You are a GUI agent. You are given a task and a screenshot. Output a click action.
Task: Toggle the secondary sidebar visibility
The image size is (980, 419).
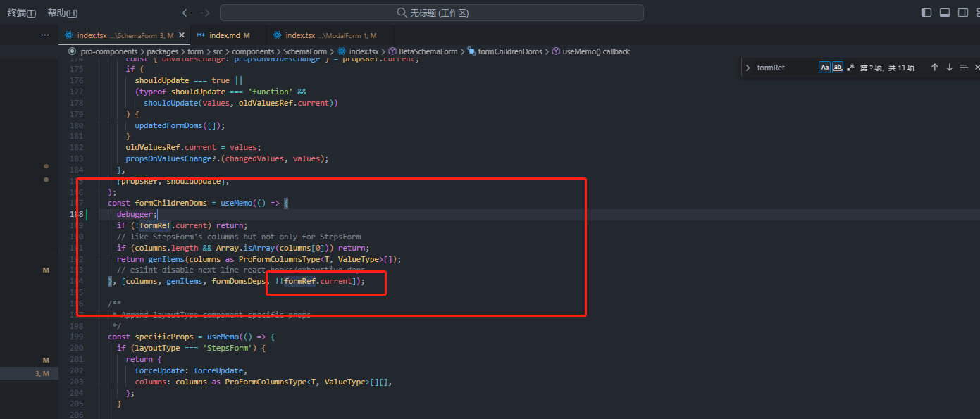963,12
